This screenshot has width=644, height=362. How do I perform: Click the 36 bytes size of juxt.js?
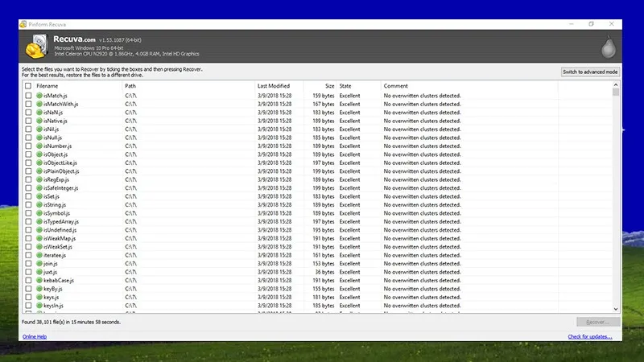click(x=324, y=272)
